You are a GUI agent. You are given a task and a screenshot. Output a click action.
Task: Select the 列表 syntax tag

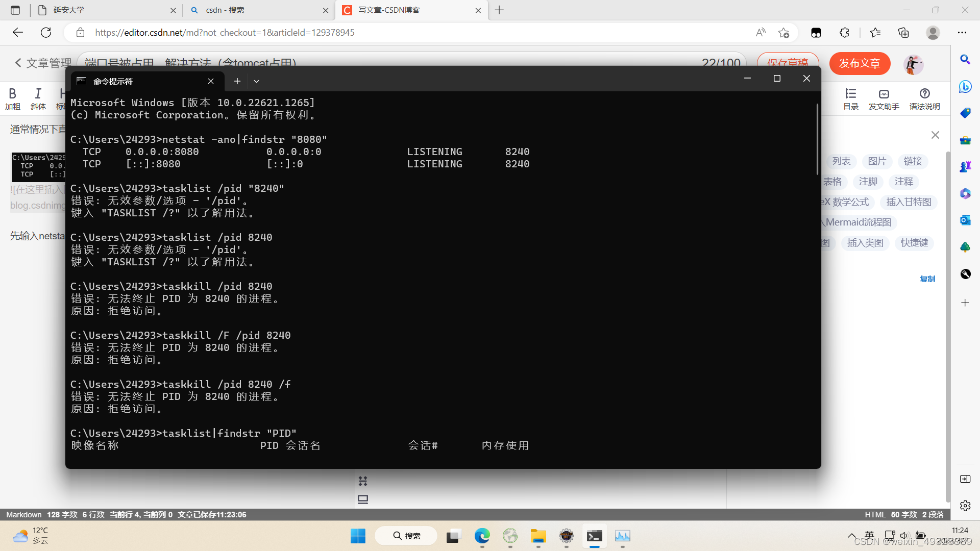841,161
